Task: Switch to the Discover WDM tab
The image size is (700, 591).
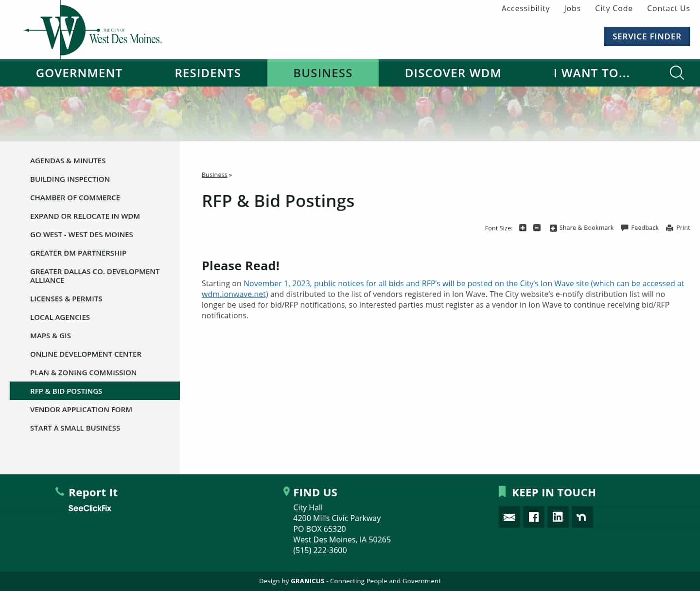Action: coord(453,73)
